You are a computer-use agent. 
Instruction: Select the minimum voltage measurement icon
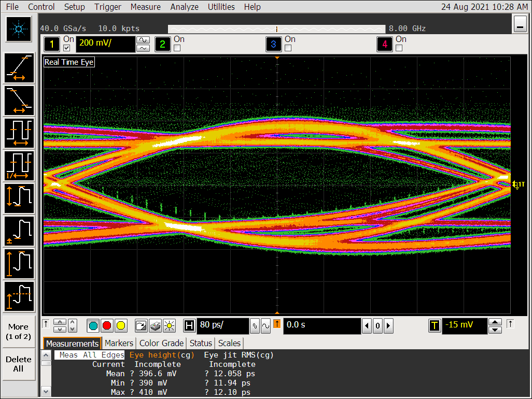(19, 231)
